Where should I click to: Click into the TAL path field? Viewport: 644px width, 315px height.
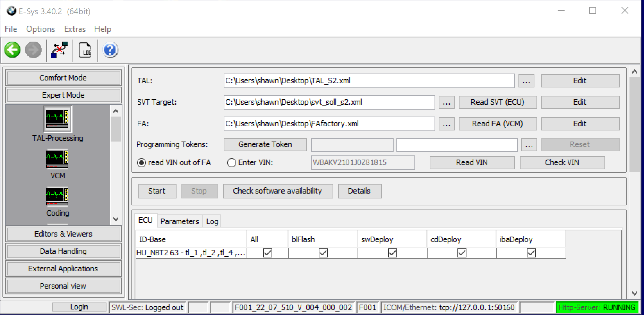tap(369, 81)
